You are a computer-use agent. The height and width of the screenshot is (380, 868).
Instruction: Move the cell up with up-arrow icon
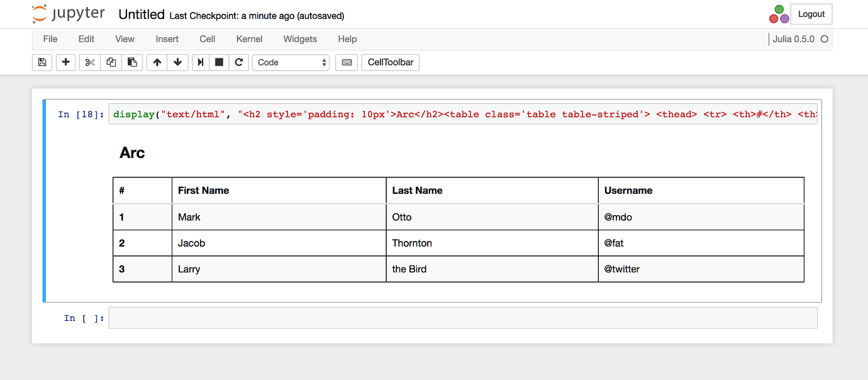157,62
